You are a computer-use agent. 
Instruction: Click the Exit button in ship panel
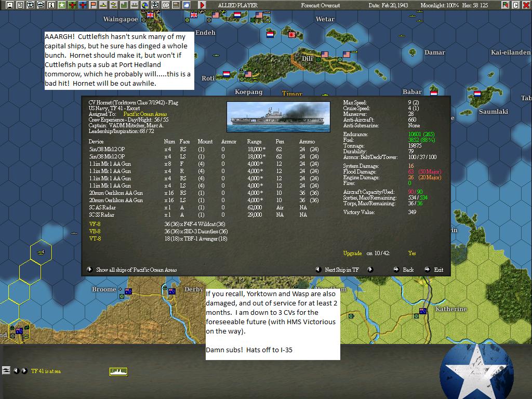point(438,270)
